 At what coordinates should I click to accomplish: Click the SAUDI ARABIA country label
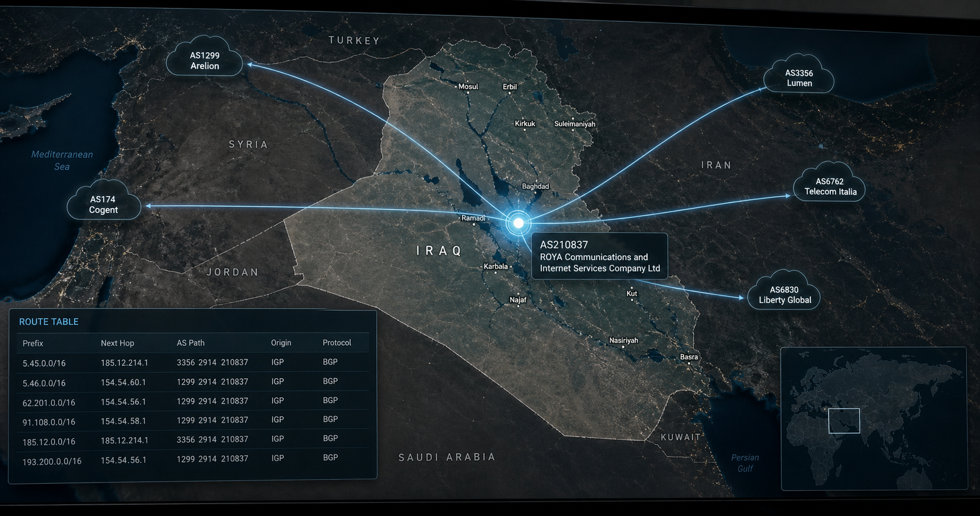[x=447, y=457]
